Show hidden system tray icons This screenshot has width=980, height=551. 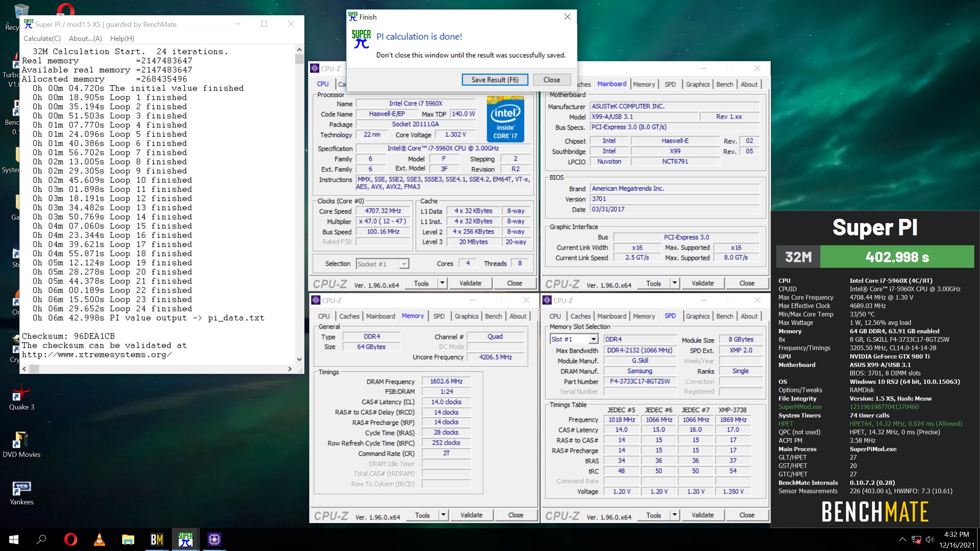click(x=902, y=540)
